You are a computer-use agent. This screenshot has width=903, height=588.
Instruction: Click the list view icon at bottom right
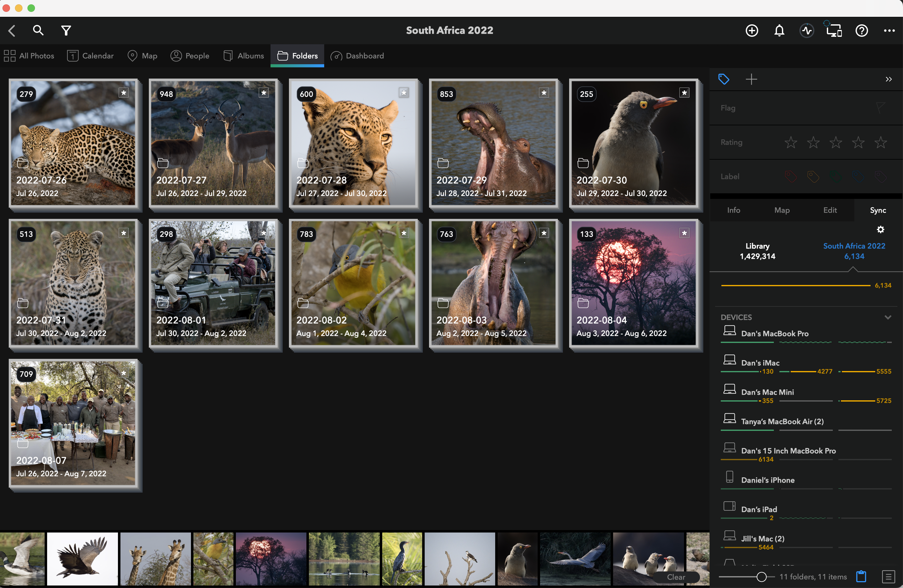[x=888, y=577]
